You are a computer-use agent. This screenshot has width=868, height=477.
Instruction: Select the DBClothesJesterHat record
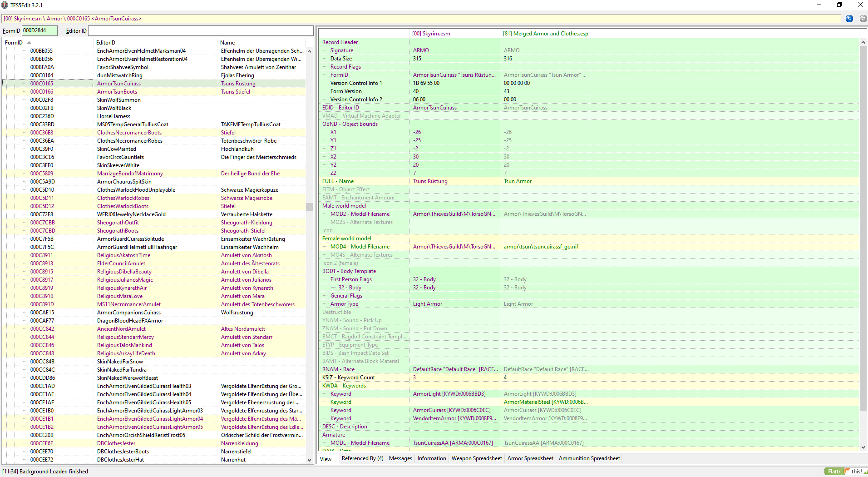154,460
